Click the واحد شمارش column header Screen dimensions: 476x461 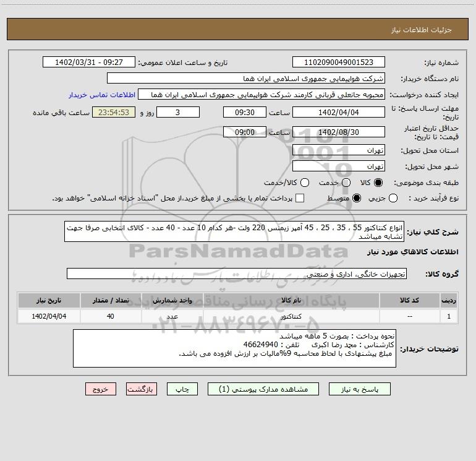tap(172, 301)
